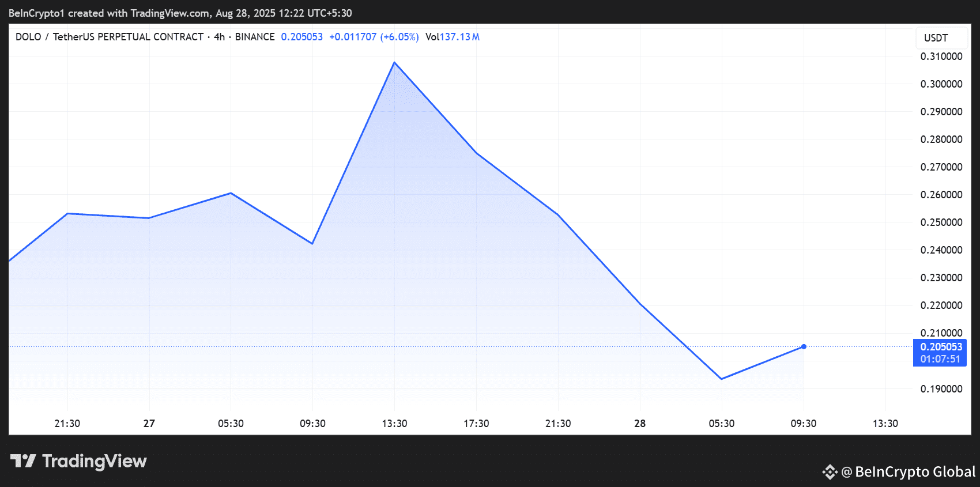The image size is (980, 487).
Task: Click the 17:30 time axis label
Action: tap(476, 424)
